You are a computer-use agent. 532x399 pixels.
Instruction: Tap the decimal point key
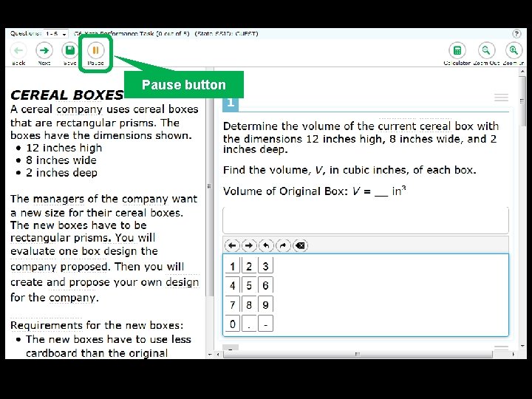[249, 324]
